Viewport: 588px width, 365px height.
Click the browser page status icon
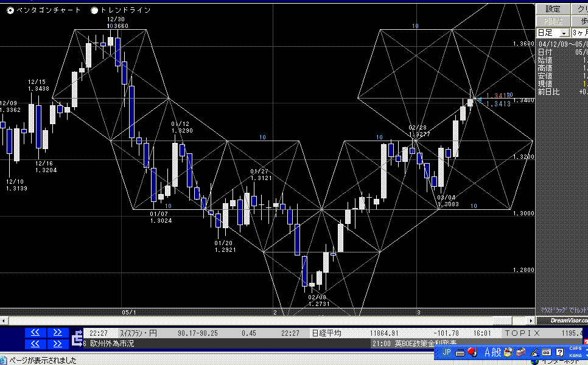point(4,361)
